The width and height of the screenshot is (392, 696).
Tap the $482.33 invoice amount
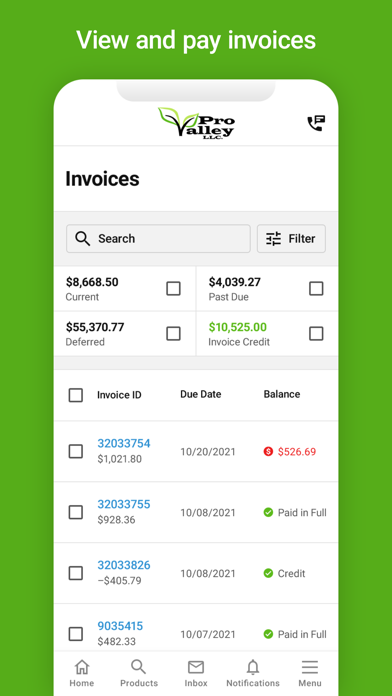point(117,641)
